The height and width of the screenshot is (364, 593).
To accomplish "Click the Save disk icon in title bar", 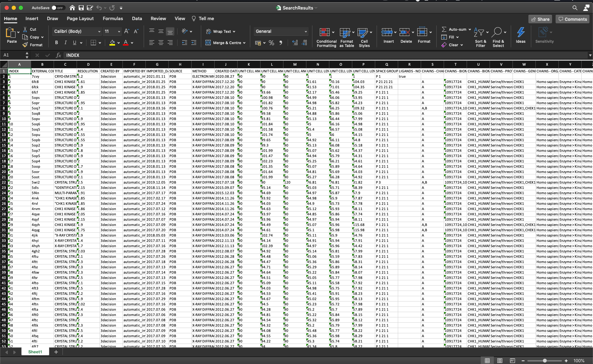I will click(x=81, y=8).
